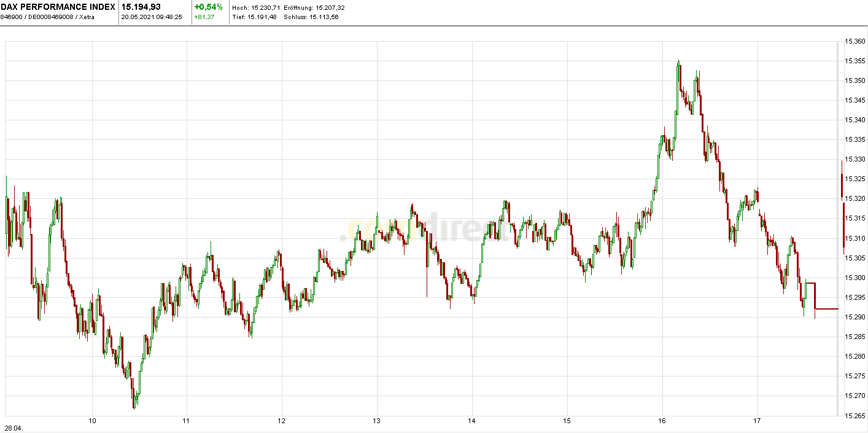Viewport: 868px width, 433px height.
Task: Click the peak candlestick near 15.355
Action: click(x=679, y=68)
